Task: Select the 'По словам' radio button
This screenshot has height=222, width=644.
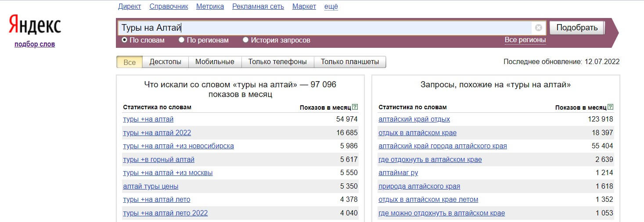Action: click(x=124, y=40)
